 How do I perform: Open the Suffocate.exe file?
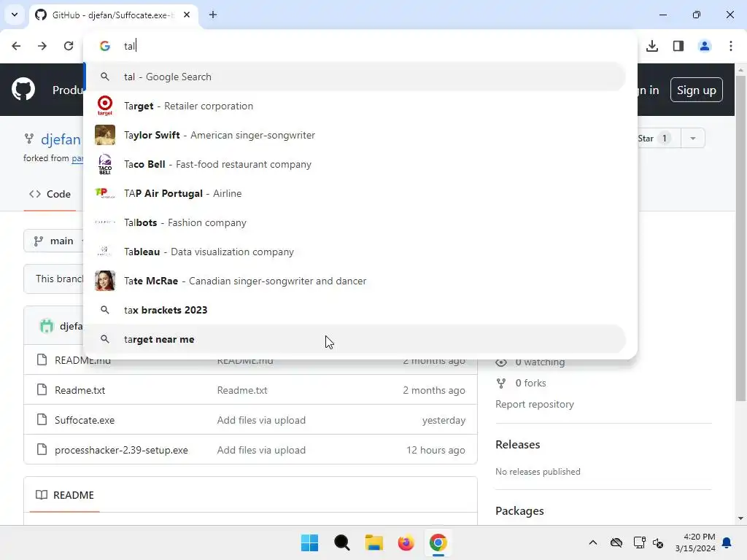(x=85, y=420)
